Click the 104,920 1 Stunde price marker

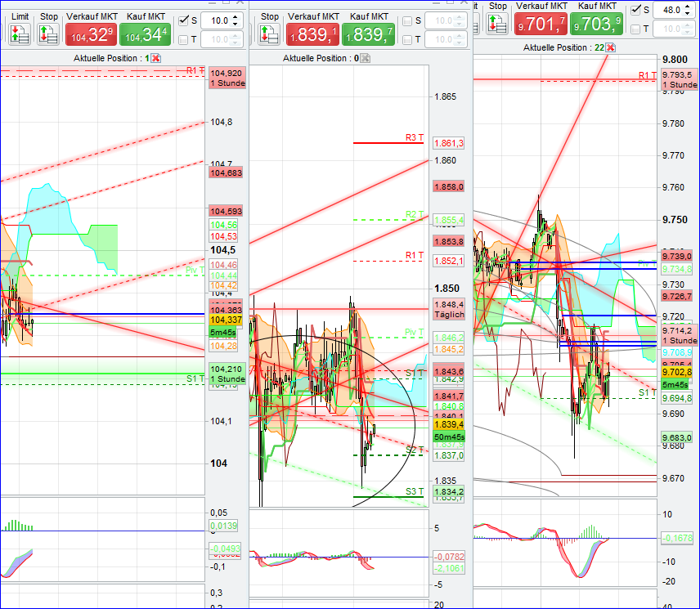coord(227,78)
